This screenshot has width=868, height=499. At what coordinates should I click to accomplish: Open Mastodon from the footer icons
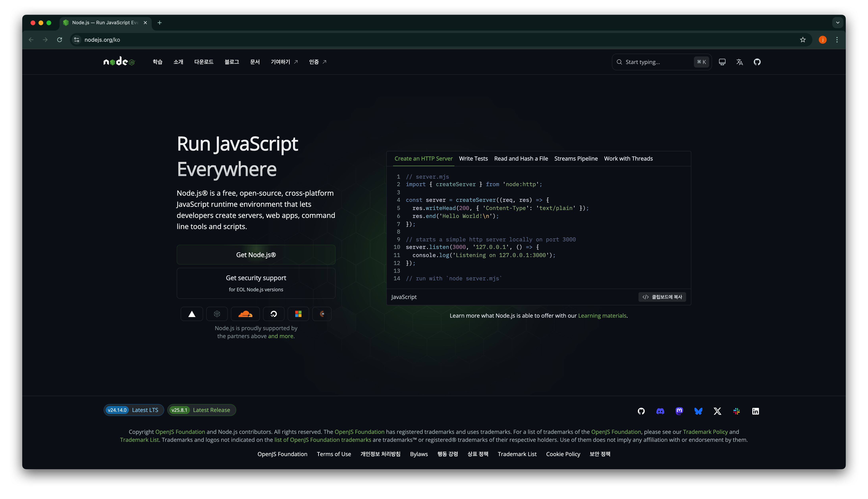pos(679,411)
